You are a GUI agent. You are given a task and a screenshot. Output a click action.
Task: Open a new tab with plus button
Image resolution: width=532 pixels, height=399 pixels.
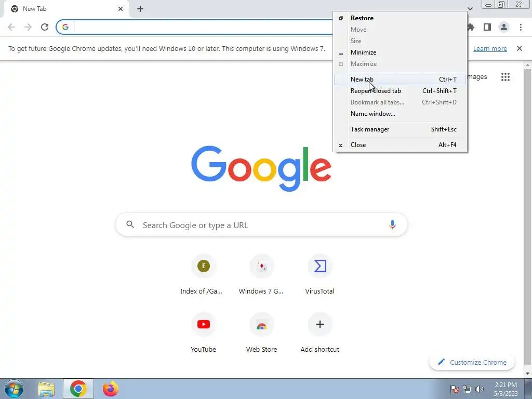140,9
